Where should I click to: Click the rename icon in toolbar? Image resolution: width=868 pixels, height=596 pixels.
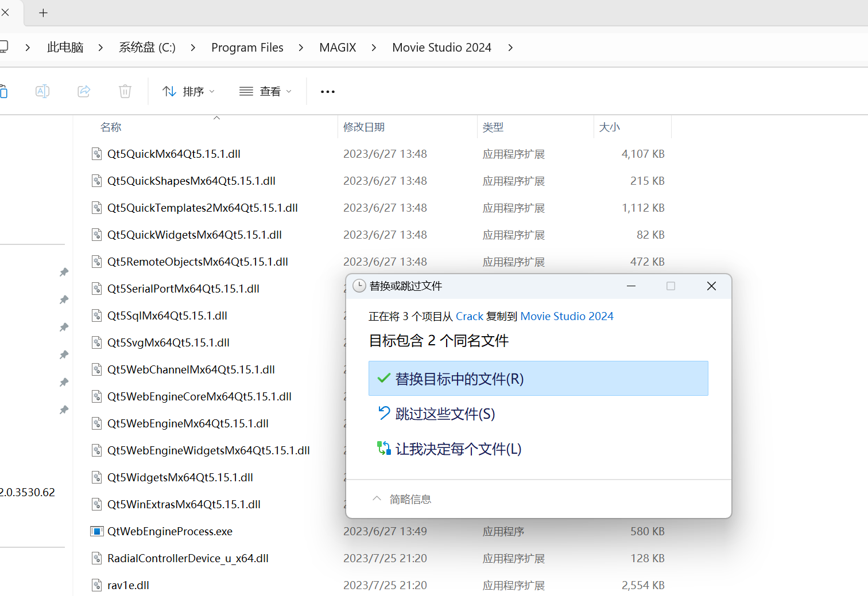tap(42, 91)
